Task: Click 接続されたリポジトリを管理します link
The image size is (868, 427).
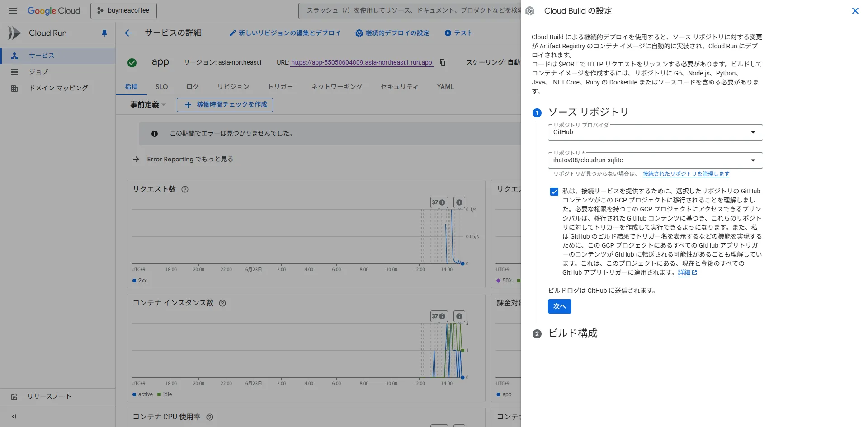Action: click(x=686, y=174)
